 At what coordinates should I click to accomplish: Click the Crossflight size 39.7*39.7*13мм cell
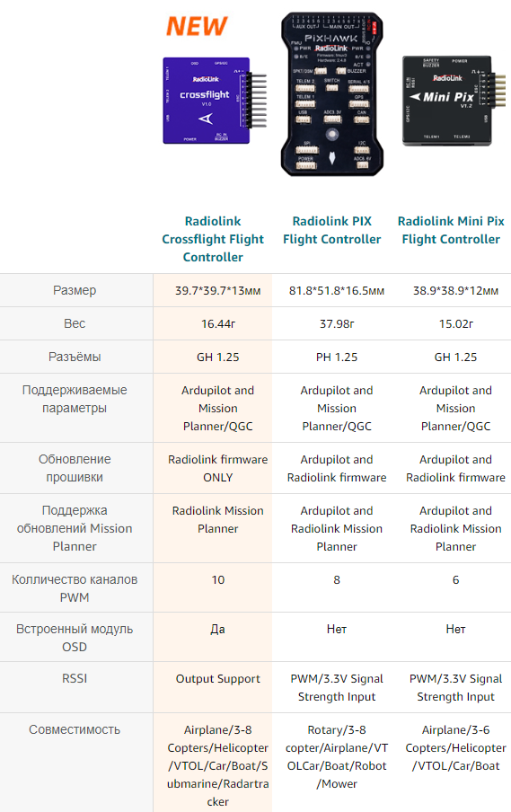pos(218,290)
